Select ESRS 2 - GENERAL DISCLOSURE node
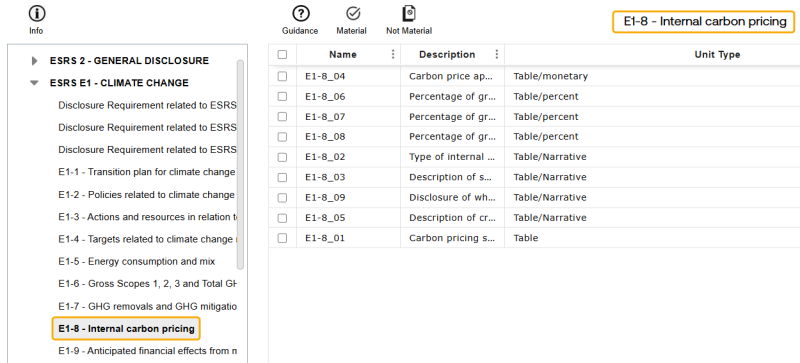This screenshot has height=363, width=800. click(x=129, y=61)
